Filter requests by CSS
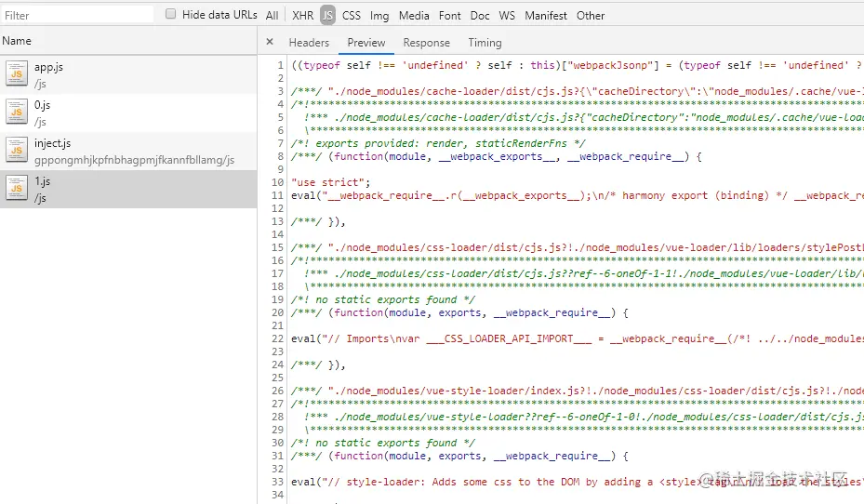The width and height of the screenshot is (864, 504). [x=351, y=16]
